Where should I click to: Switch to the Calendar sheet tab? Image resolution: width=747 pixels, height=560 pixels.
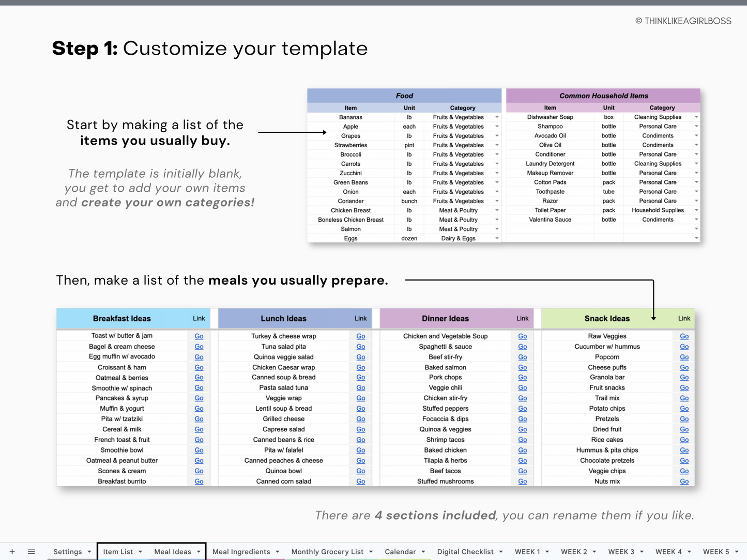tap(400, 552)
